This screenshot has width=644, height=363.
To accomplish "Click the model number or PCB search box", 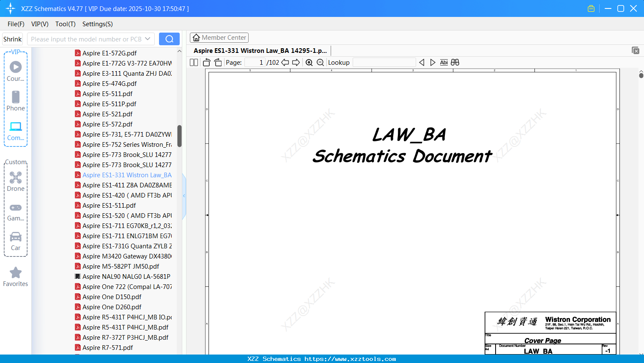I will tap(86, 39).
